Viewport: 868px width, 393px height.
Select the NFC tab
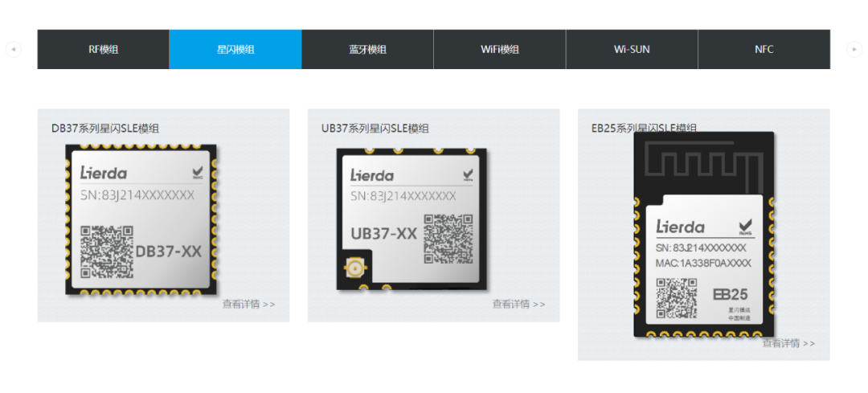click(x=764, y=49)
